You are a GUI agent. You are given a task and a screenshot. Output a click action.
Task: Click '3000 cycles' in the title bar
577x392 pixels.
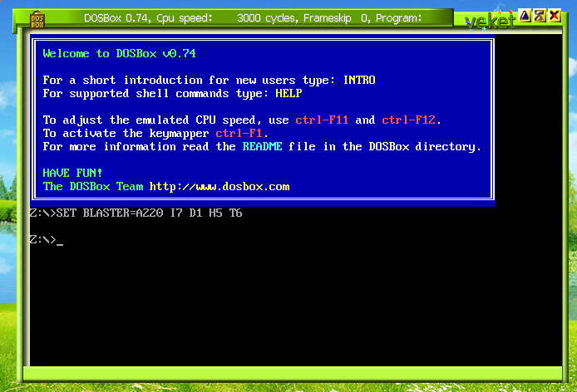click(x=267, y=18)
